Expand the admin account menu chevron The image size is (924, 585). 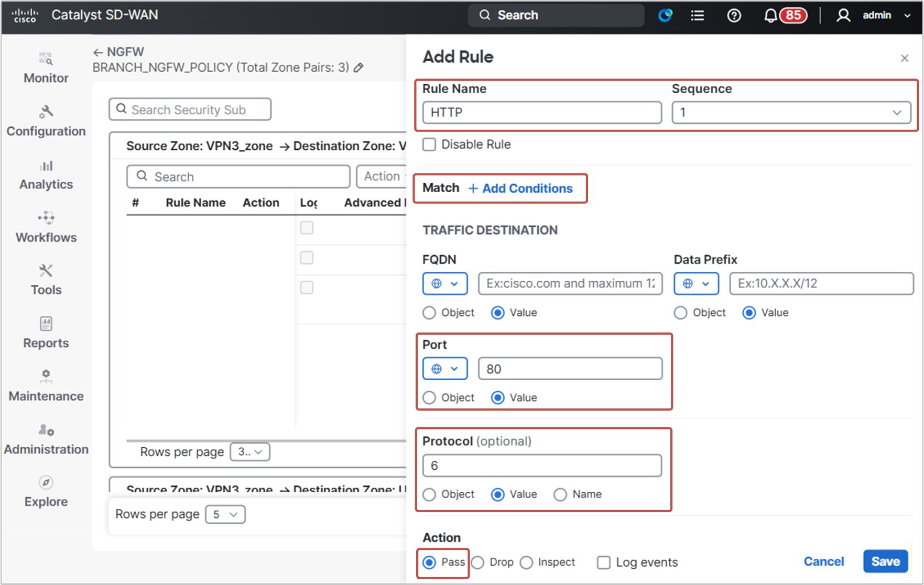pos(907,15)
